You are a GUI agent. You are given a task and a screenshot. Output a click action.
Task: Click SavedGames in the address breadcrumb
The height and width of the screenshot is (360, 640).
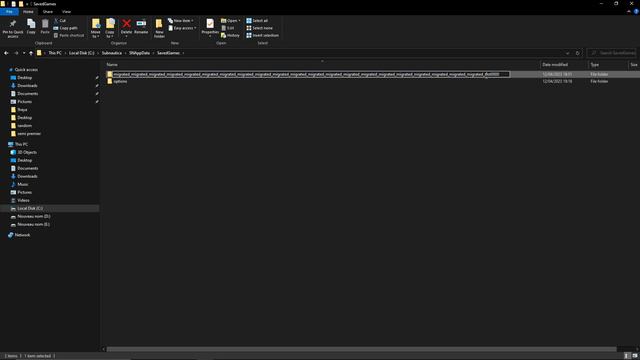pos(168,53)
